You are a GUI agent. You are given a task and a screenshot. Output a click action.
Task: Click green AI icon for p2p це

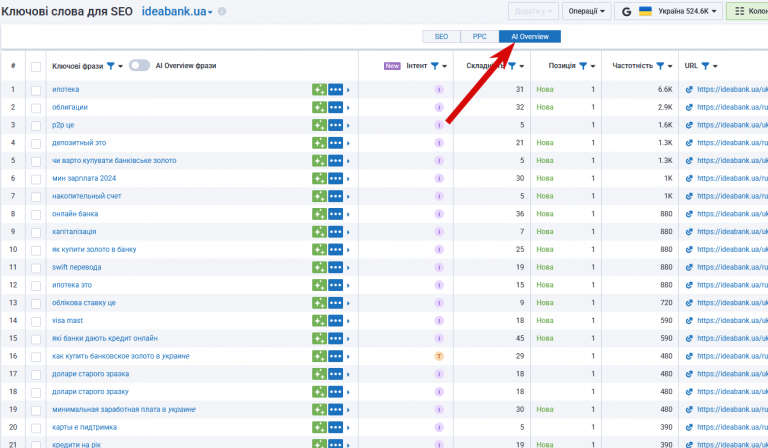(x=319, y=125)
